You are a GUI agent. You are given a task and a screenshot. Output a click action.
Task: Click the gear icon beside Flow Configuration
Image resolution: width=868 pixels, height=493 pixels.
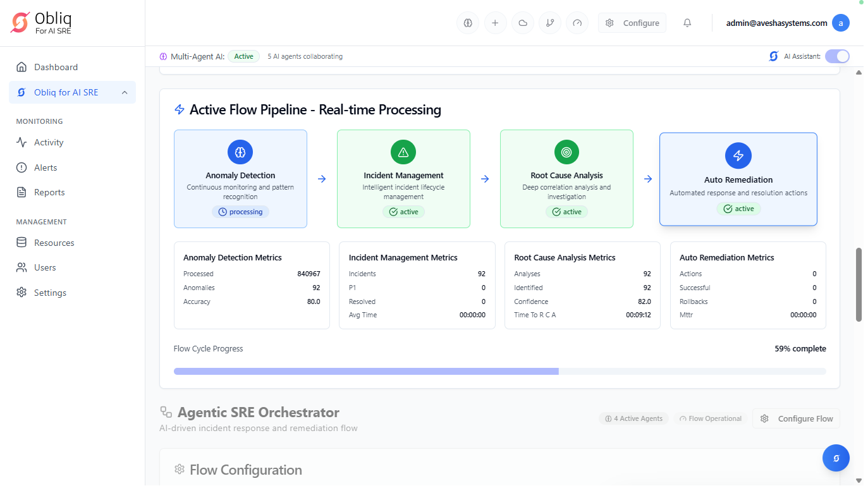pos(180,470)
